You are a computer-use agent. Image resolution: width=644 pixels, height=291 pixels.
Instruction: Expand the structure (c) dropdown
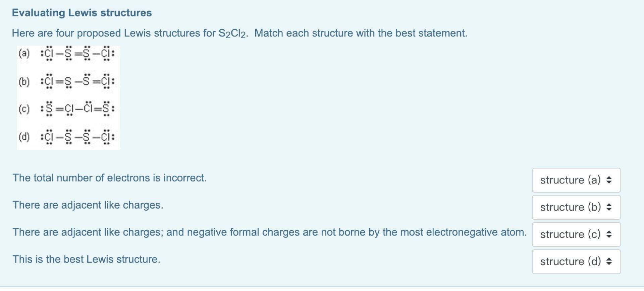[576, 234]
